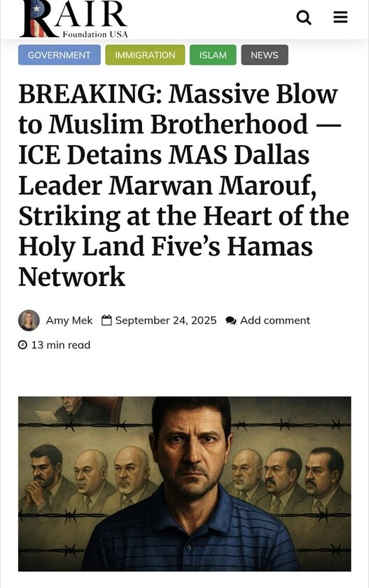Click the clock icon by read time
Image resolution: width=369 pixels, height=588 pixels.
pyautogui.click(x=23, y=345)
